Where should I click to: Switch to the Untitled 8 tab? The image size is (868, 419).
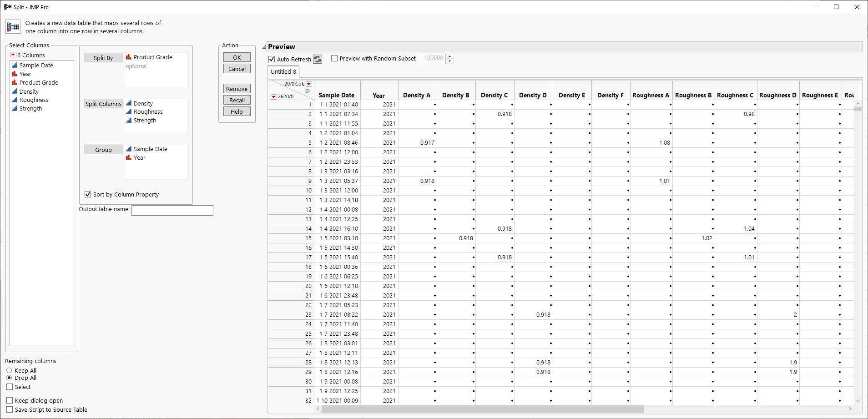point(283,72)
